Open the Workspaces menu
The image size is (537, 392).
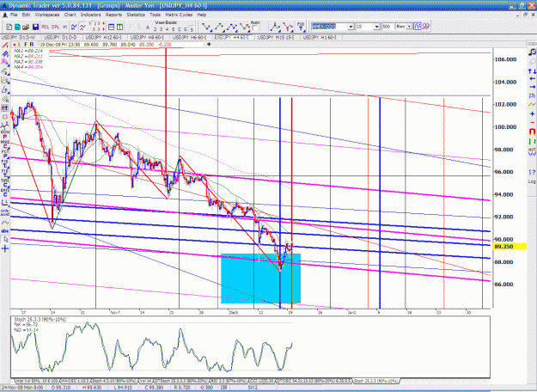pos(47,15)
